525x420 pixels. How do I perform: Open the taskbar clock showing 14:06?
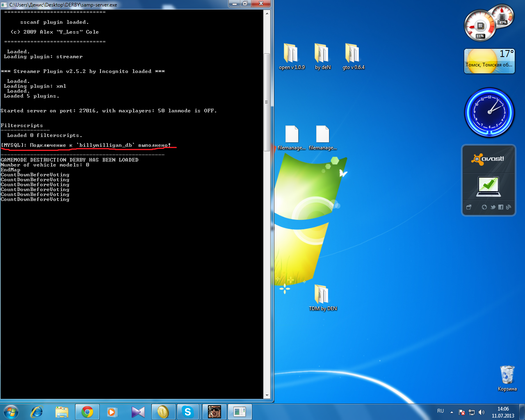pyautogui.click(x=503, y=412)
